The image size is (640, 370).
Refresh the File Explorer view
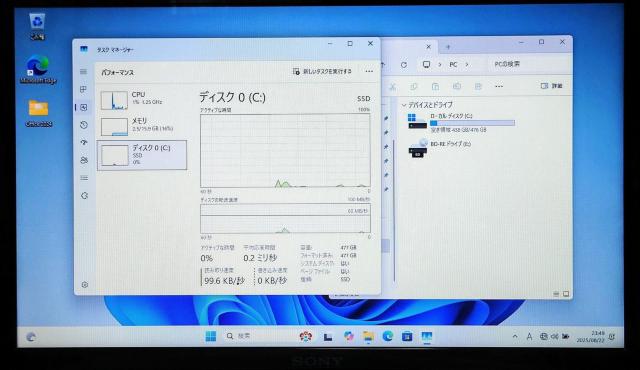(x=404, y=64)
